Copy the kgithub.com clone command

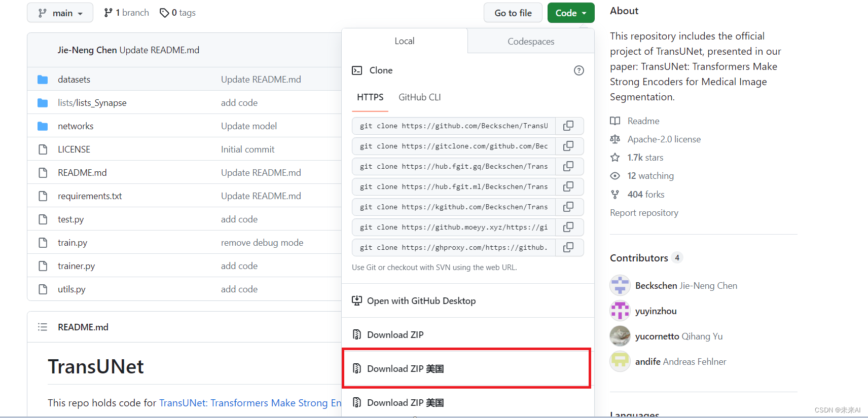click(569, 207)
